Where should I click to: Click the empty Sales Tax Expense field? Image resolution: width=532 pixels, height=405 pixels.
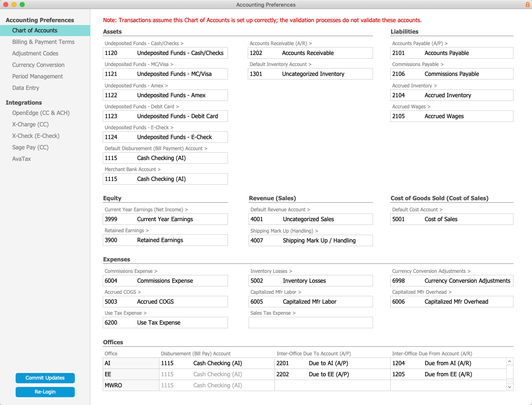(311, 323)
